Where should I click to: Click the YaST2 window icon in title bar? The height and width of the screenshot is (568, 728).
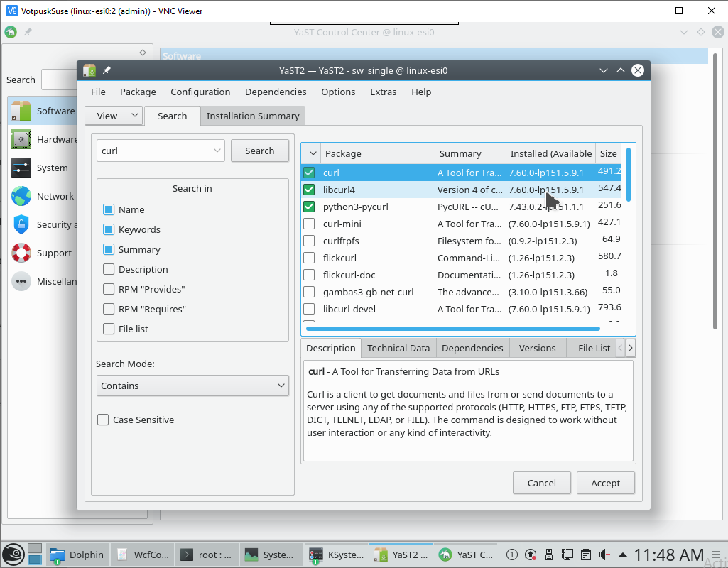point(89,70)
